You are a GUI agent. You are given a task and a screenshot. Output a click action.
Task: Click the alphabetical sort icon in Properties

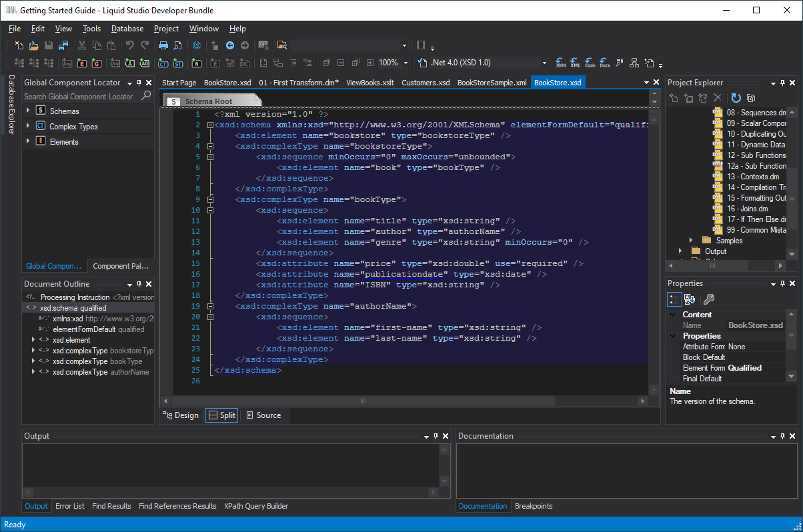pyautogui.click(x=690, y=299)
